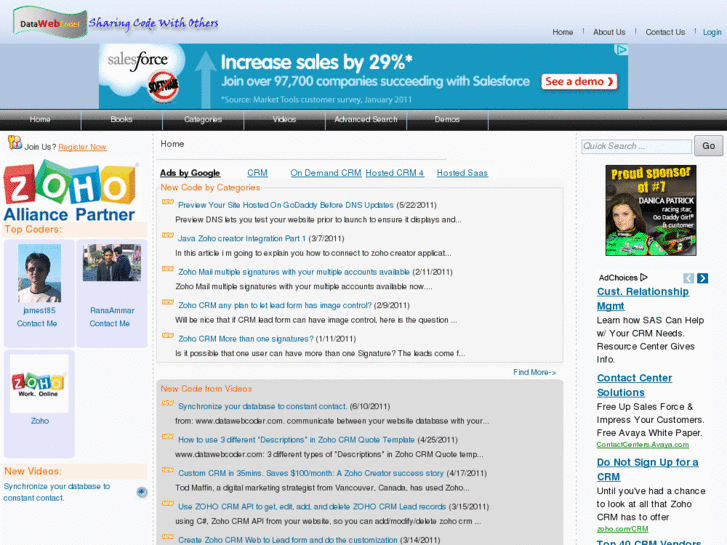Screen dimensions: 727x545
Task: Go to previous ad with left arrow
Action: click(x=689, y=278)
